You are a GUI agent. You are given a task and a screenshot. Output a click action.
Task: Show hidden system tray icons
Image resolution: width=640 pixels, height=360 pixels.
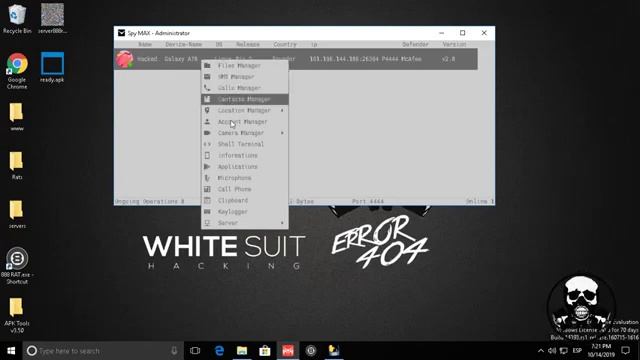click(x=541, y=351)
